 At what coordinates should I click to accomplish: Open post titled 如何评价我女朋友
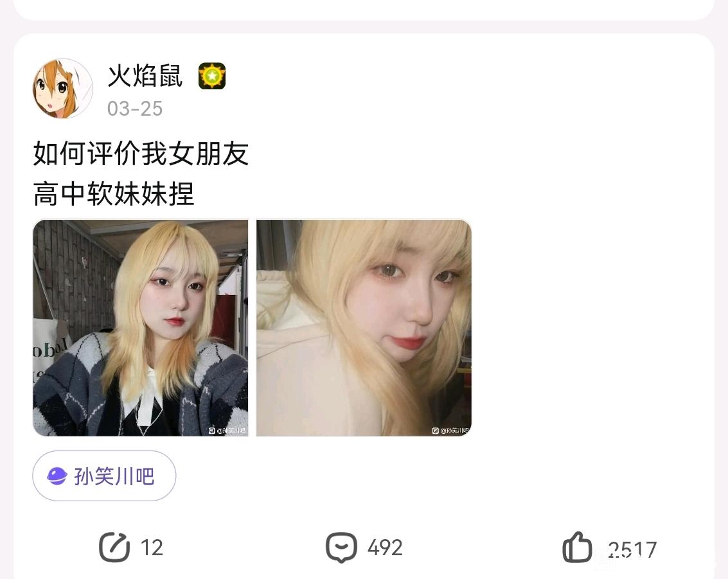(141, 153)
